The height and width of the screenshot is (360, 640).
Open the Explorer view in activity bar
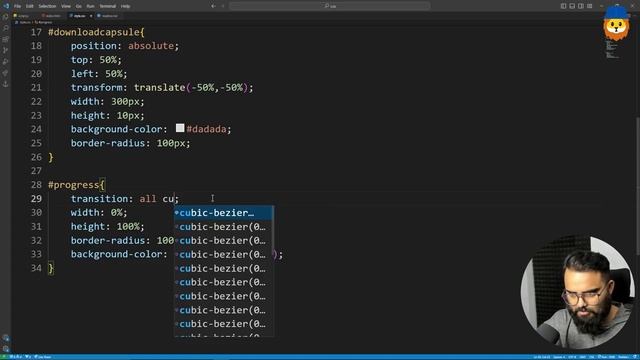point(6,17)
